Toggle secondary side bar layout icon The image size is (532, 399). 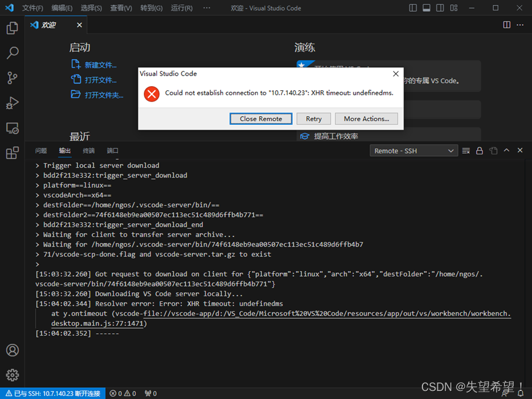[440, 8]
